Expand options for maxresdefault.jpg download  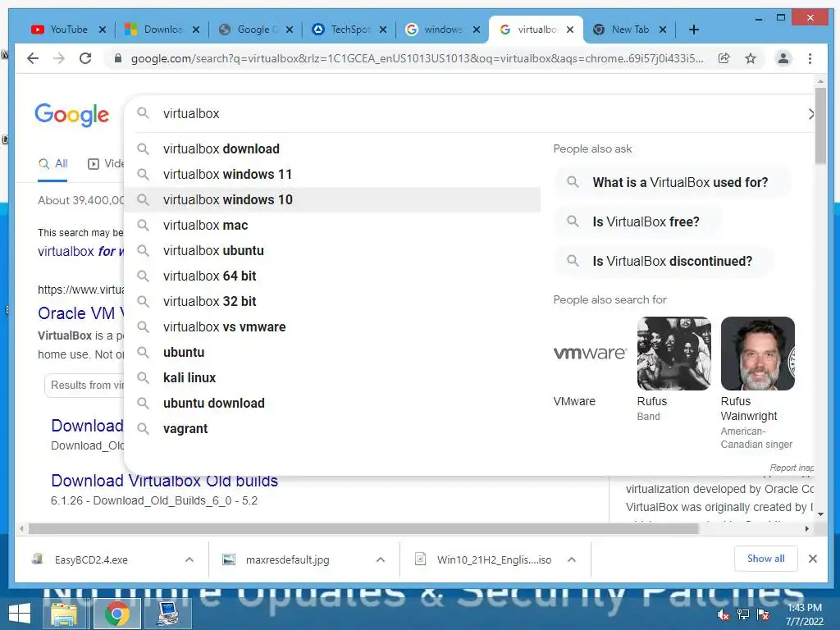[381, 559]
